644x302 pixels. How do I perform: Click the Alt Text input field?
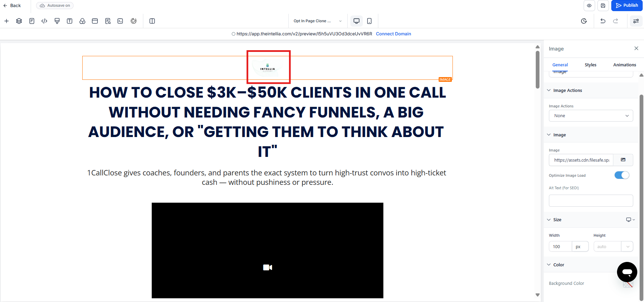(591, 201)
